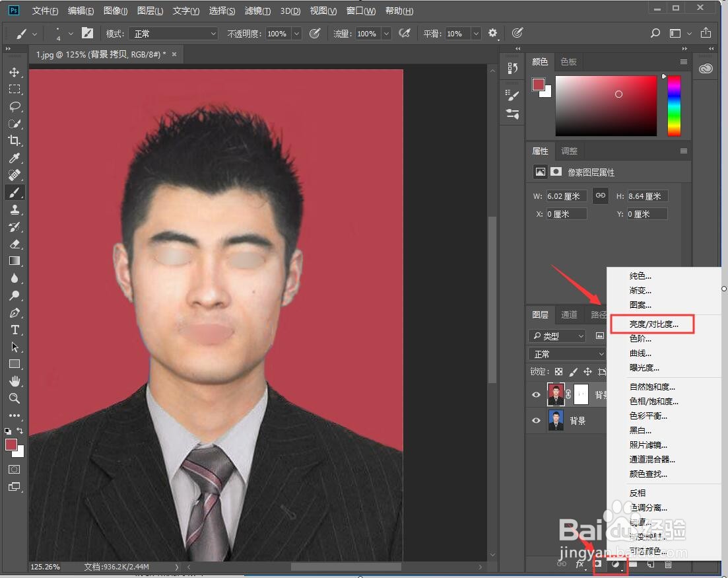Screen dimensions: 728x578
Task: Switch to the 调整 tab
Action: (569, 151)
